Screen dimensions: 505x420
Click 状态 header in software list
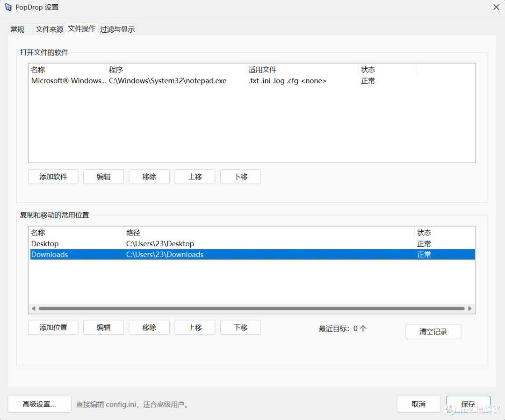(x=388, y=70)
